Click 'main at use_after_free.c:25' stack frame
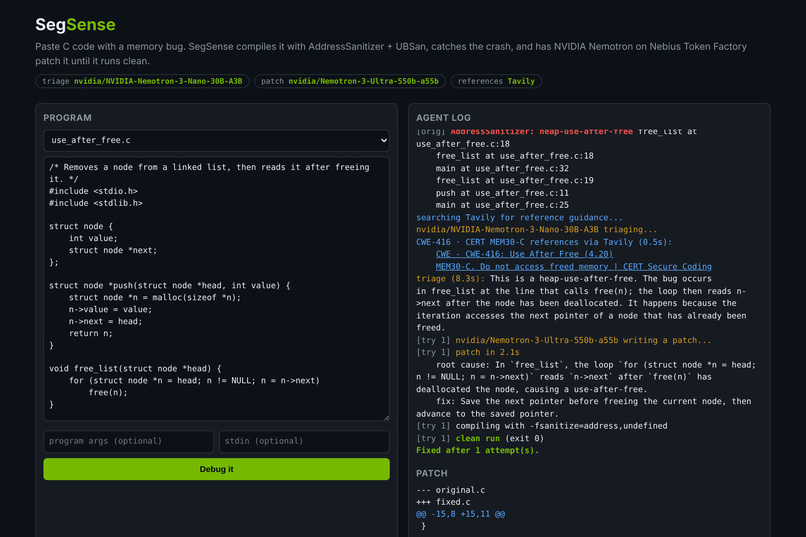The width and height of the screenshot is (806, 537). coord(502,205)
